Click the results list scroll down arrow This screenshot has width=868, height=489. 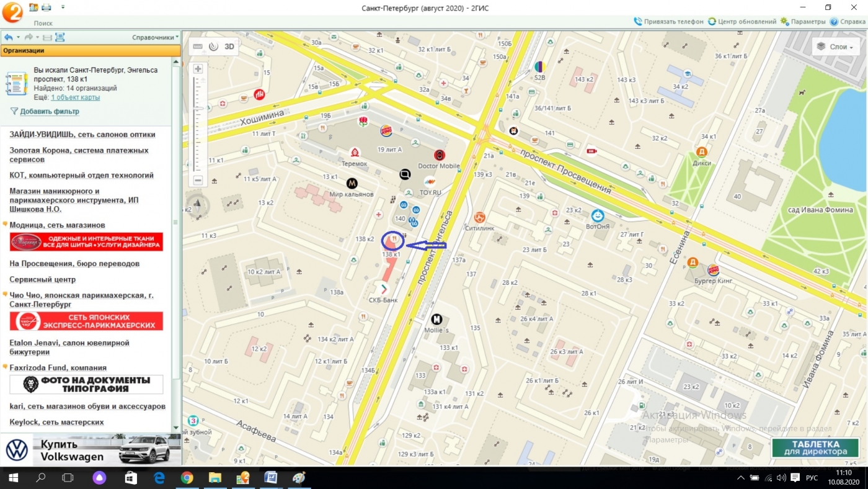pos(176,428)
